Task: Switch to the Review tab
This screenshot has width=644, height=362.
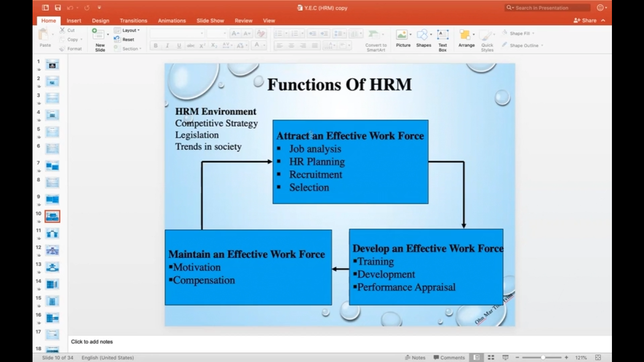Action: pos(244,21)
